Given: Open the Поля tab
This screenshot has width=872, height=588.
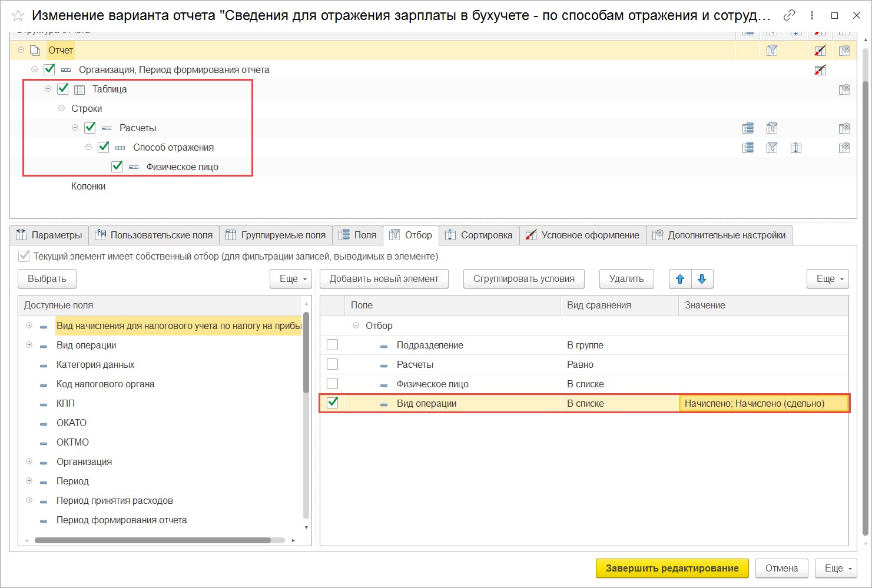Looking at the screenshot, I should click(358, 235).
